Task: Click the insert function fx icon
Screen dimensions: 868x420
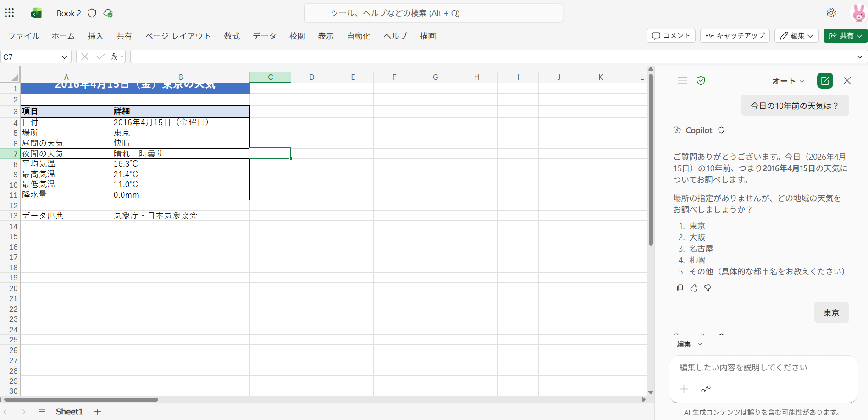Action: pyautogui.click(x=114, y=56)
